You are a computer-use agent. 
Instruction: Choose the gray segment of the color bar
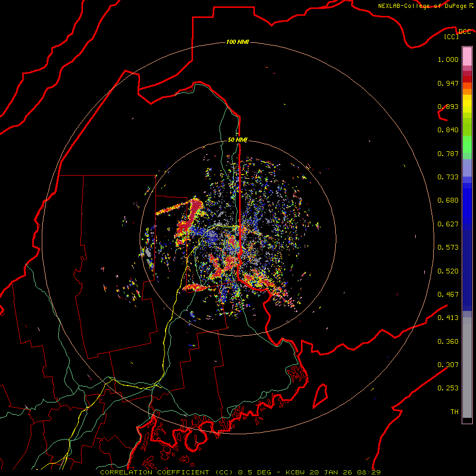click(x=467, y=368)
